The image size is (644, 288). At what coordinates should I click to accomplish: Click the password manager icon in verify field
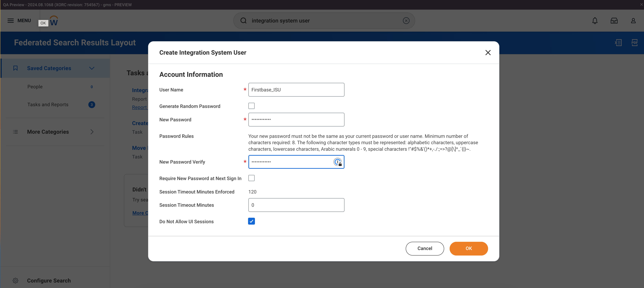point(337,162)
